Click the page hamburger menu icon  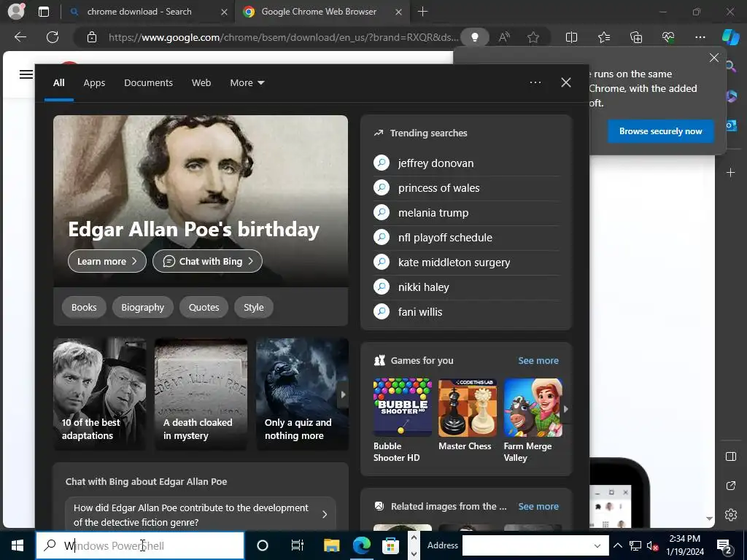(26, 74)
